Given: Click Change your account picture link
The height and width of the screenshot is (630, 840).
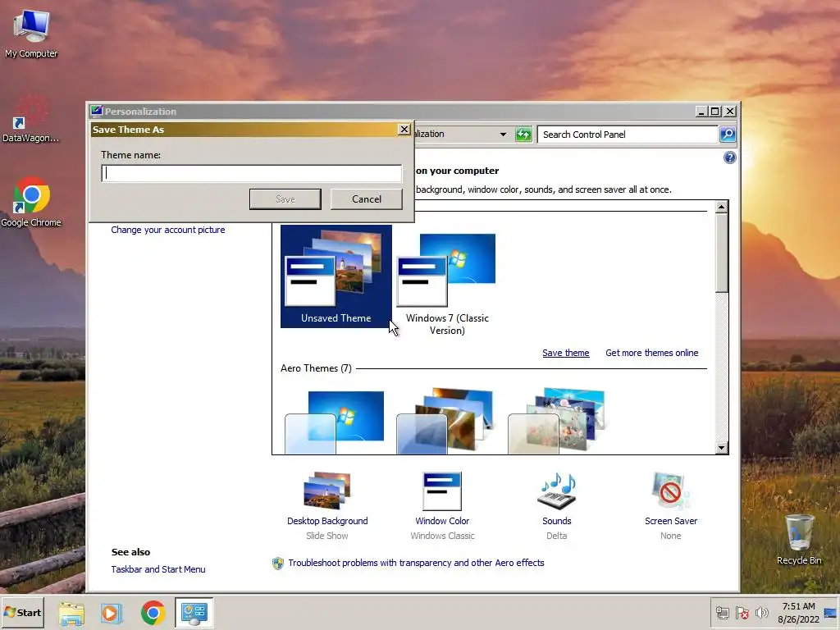Looking at the screenshot, I should point(168,230).
